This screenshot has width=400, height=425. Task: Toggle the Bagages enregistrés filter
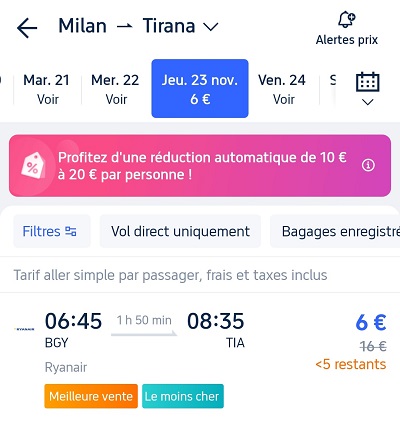(x=335, y=231)
